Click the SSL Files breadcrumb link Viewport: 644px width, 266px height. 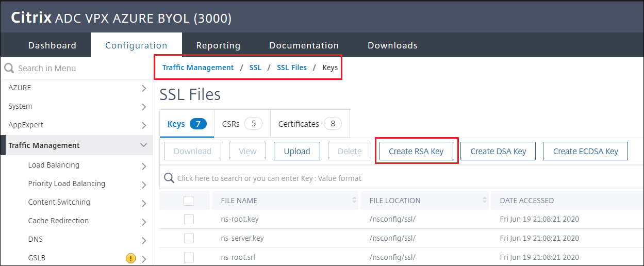click(292, 68)
